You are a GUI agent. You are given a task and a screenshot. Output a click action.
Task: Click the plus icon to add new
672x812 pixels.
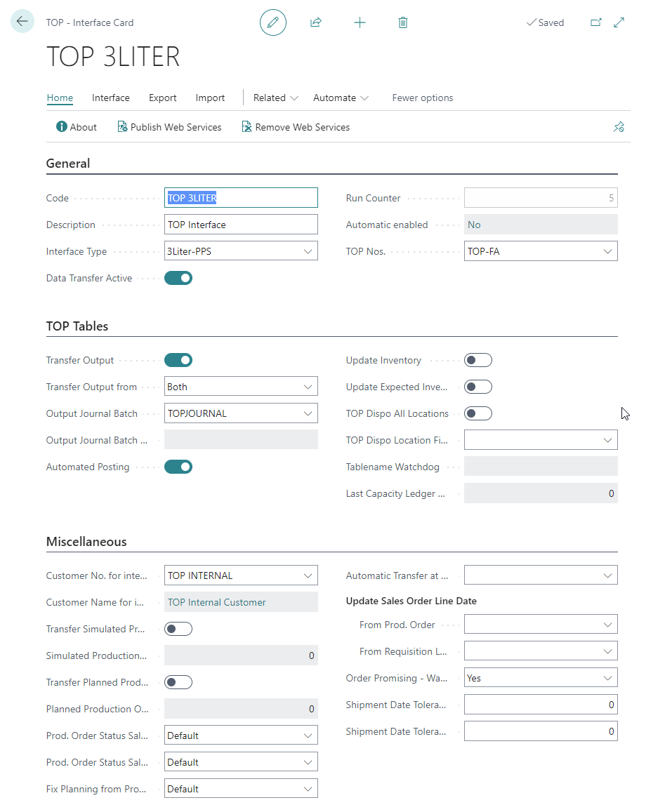pos(360,22)
